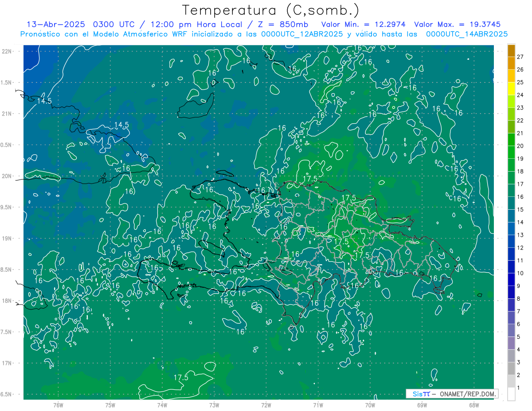Click the "17N" latitude axis label
The height and width of the screenshot is (411, 532).
pyautogui.click(x=7, y=363)
